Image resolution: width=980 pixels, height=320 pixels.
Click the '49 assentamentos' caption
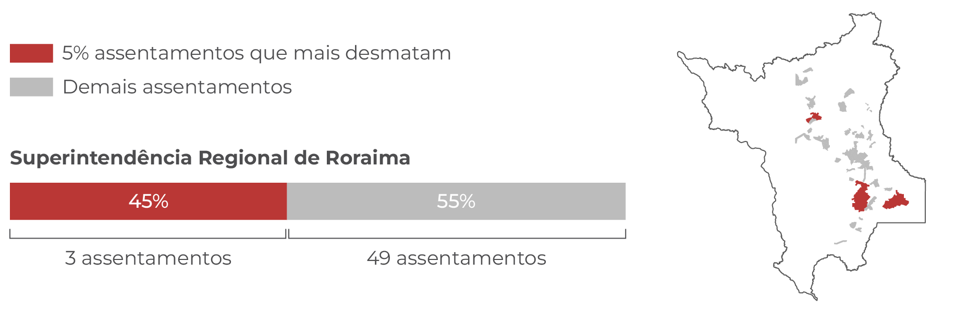[x=456, y=258]
